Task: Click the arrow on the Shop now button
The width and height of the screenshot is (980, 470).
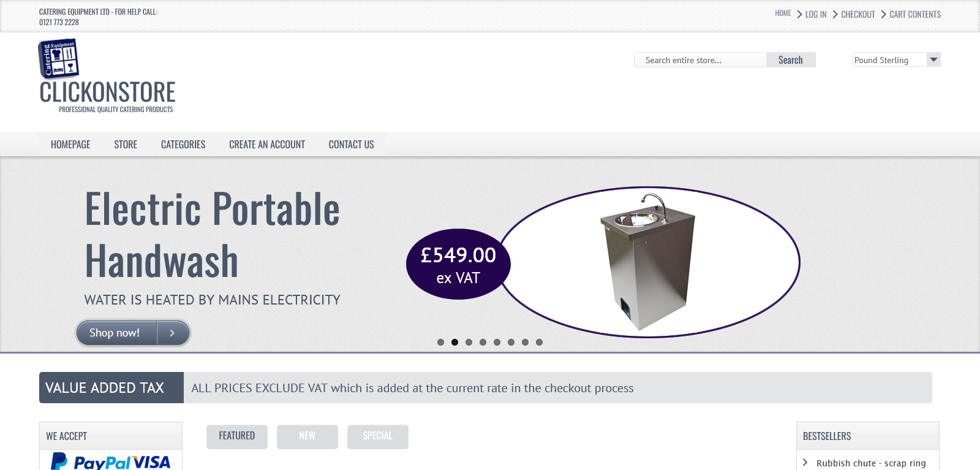Action: (x=172, y=333)
